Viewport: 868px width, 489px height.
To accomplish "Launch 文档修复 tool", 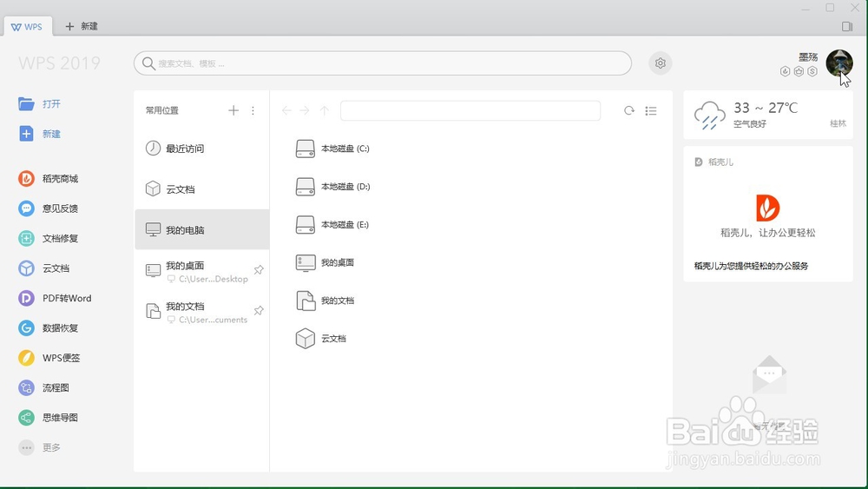I will coord(49,238).
